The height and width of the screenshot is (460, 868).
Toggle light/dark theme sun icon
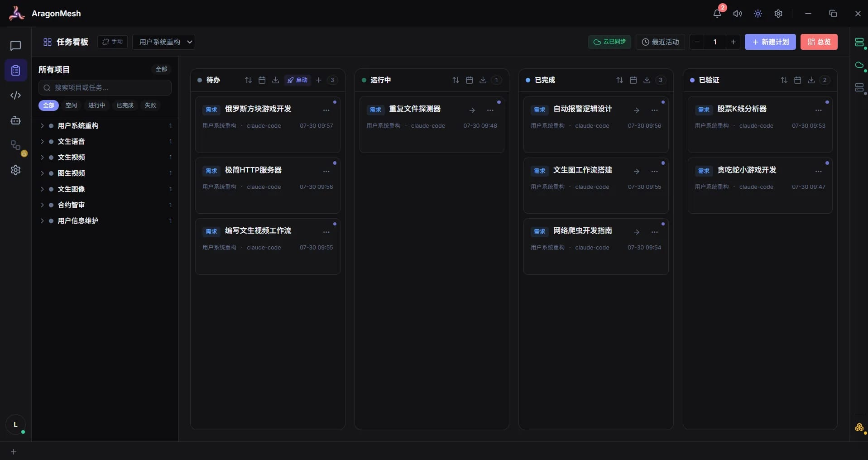tap(758, 14)
